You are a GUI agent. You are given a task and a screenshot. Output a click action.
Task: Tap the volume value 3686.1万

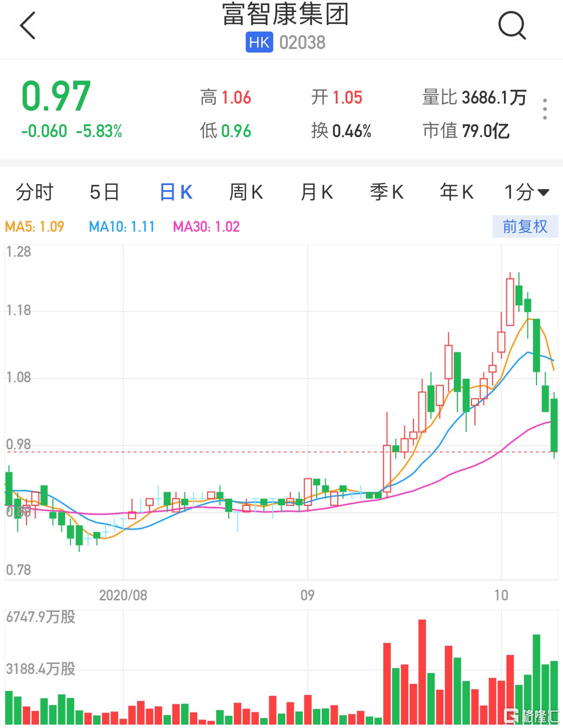(x=494, y=98)
